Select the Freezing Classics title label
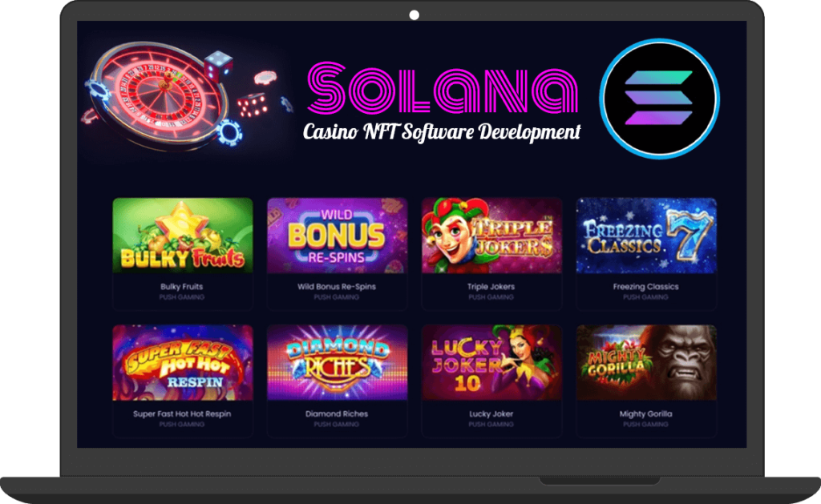This screenshot has width=821, height=504. tap(645, 287)
